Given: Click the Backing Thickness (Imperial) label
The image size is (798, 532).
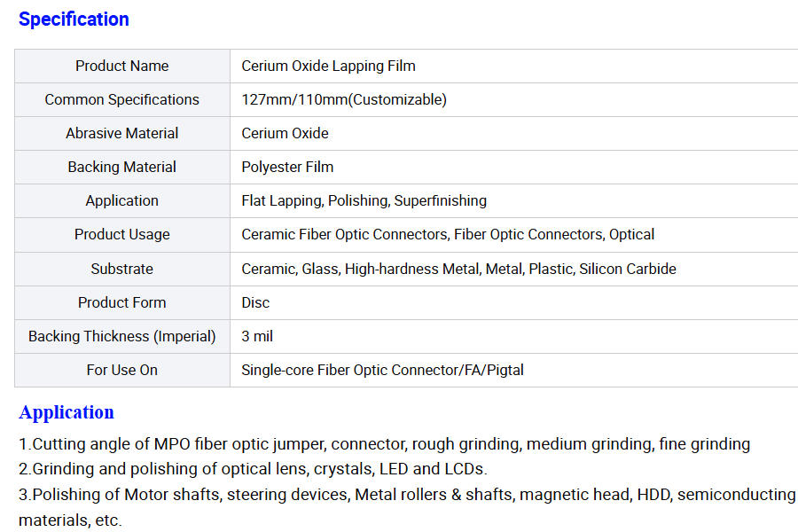Looking at the screenshot, I should pos(121,336).
